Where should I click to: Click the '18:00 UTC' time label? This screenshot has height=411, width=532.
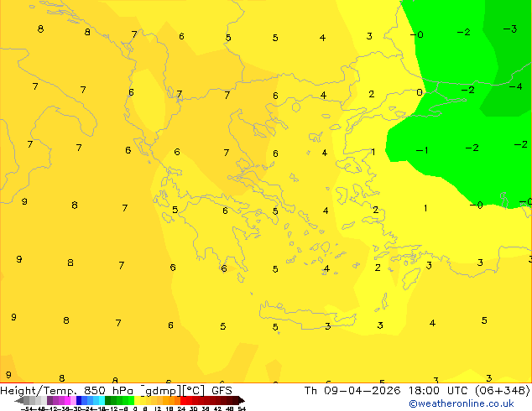click(440, 391)
